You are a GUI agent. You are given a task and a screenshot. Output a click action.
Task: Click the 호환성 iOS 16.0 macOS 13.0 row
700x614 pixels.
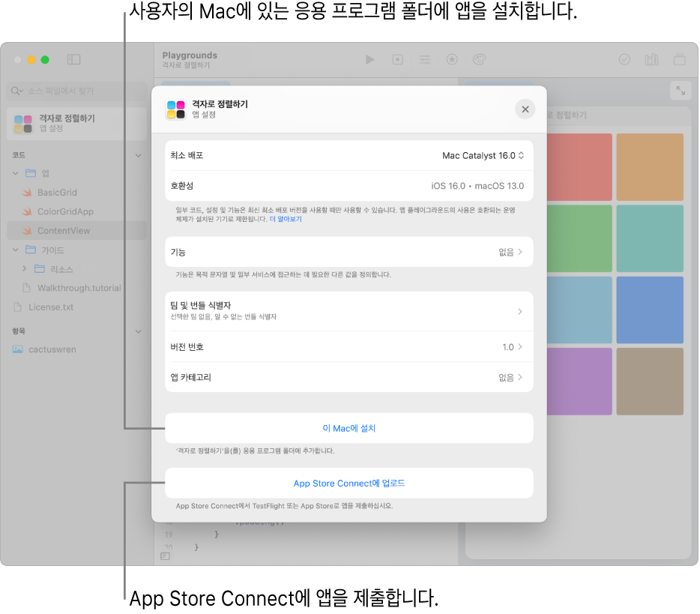349,186
